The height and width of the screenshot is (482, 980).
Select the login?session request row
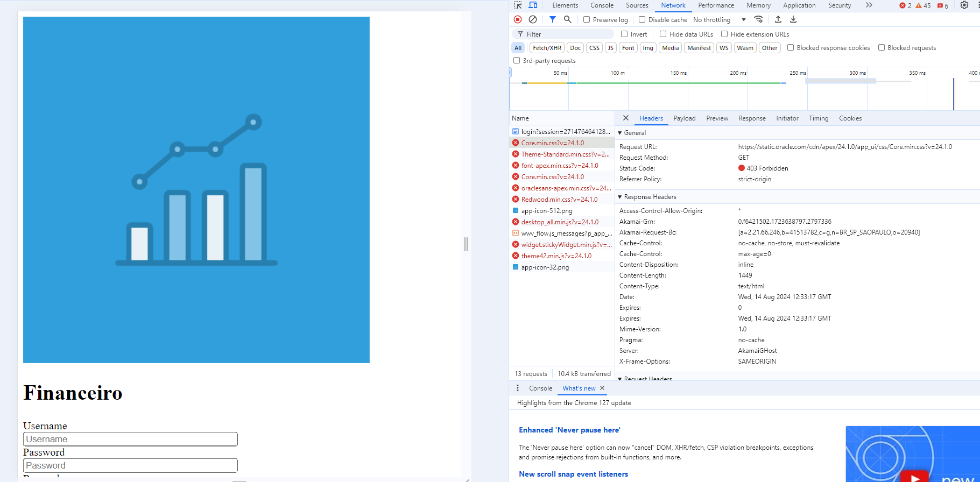pyautogui.click(x=561, y=132)
